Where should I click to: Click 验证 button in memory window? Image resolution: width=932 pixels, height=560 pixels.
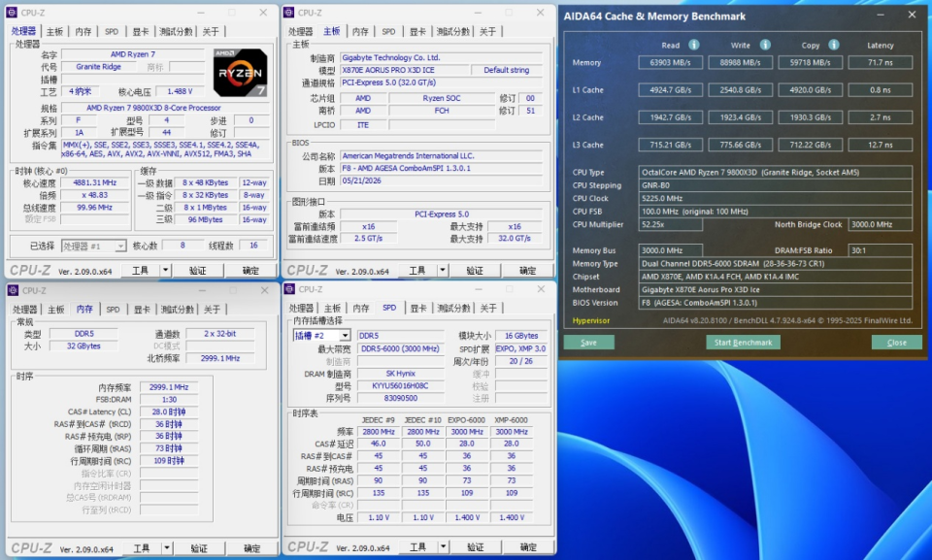(199, 548)
